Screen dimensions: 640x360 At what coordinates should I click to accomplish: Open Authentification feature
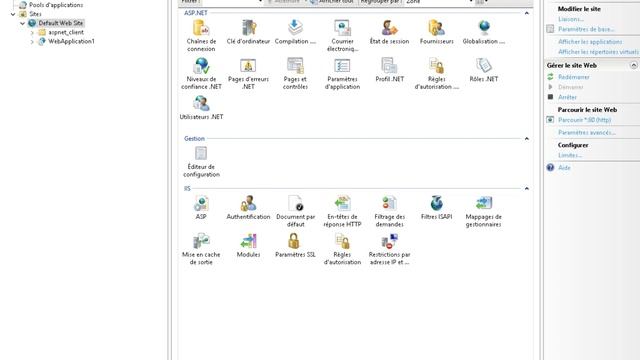pos(248,207)
